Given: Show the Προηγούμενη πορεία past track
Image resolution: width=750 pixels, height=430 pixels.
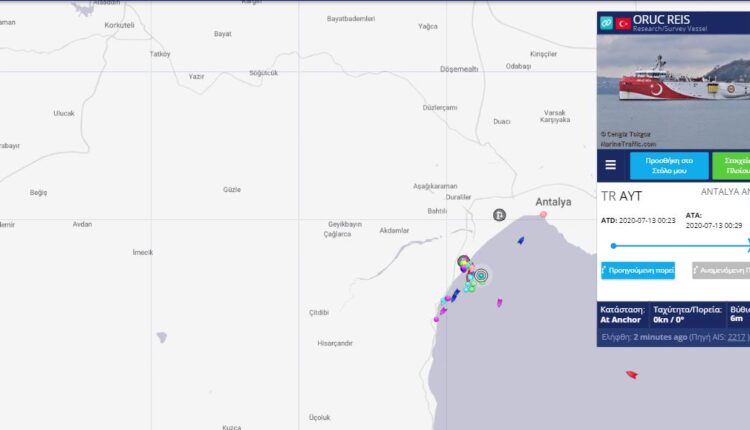Looking at the screenshot, I should (x=638, y=270).
